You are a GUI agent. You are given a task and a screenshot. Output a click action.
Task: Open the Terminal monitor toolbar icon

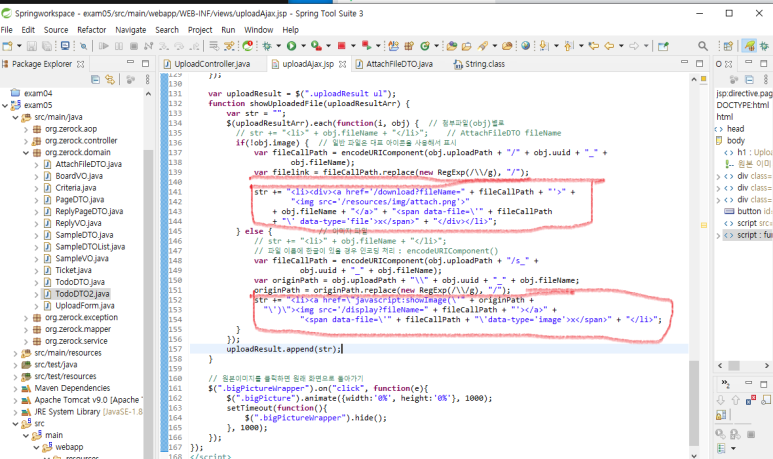[65, 46]
